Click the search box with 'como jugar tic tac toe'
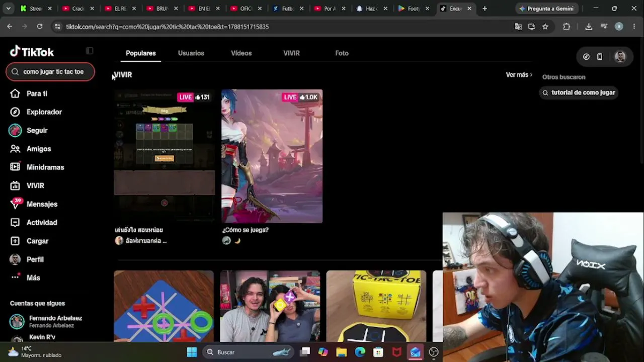 (50, 72)
